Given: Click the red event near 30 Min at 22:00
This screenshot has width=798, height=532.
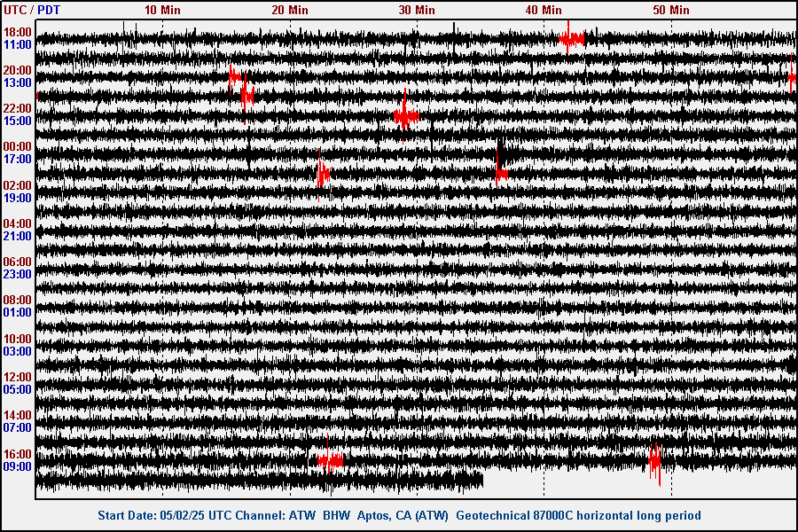Looking at the screenshot, I should pyautogui.click(x=405, y=116).
